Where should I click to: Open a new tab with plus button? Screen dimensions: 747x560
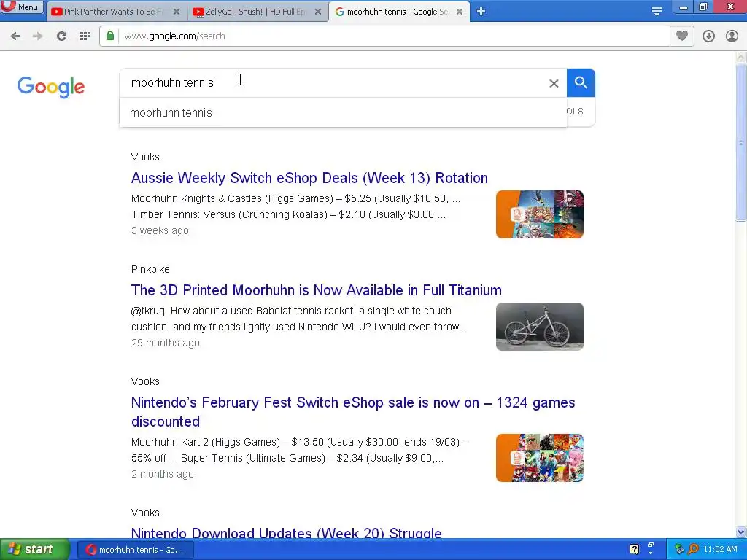481,12
